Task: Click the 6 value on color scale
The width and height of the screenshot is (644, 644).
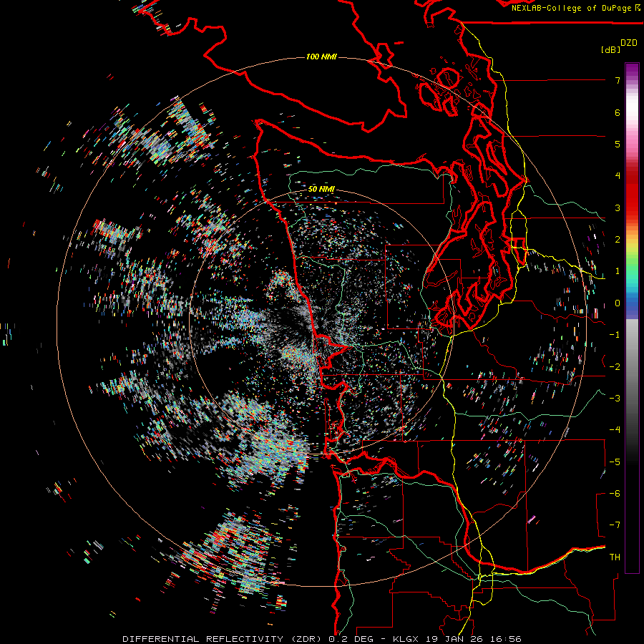Action: pyautogui.click(x=618, y=112)
